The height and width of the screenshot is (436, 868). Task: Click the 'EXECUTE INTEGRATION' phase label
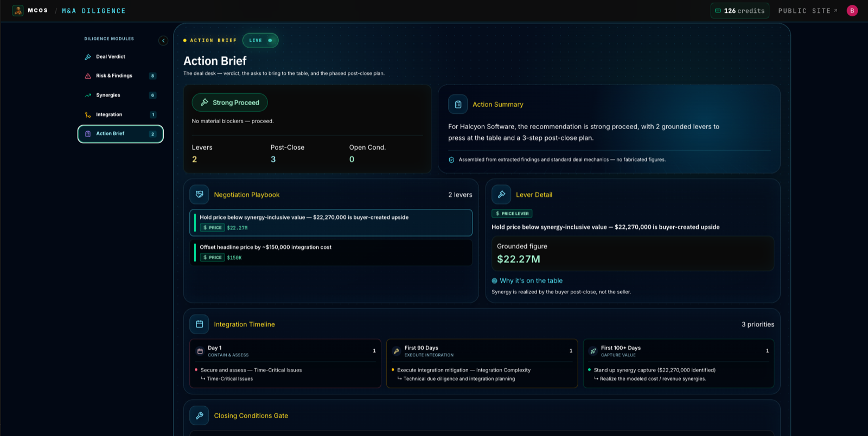pyautogui.click(x=429, y=355)
